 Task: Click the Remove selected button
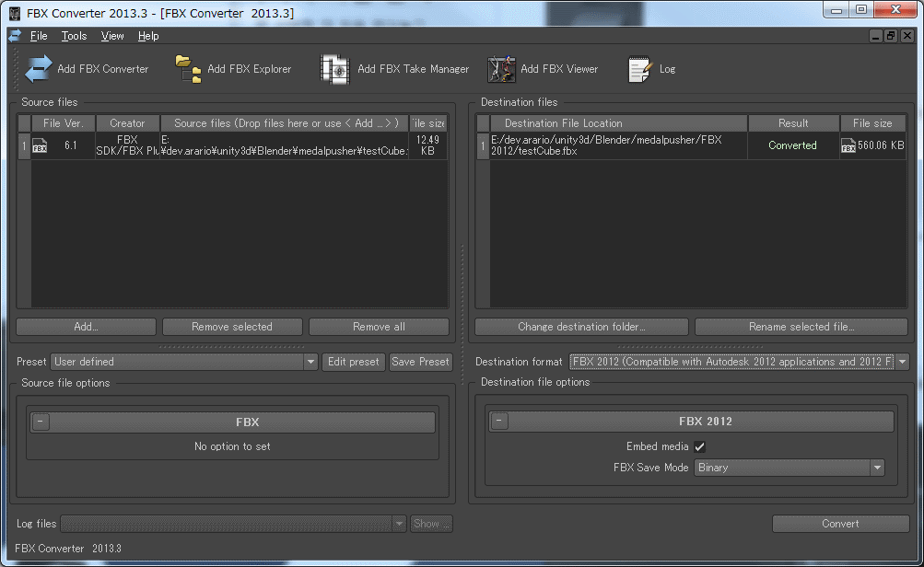(232, 327)
